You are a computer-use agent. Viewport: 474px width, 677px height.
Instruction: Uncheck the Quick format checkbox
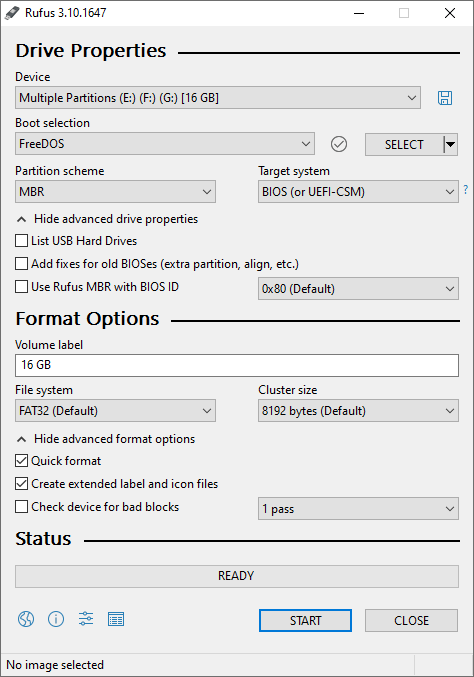pyautogui.click(x=22, y=461)
